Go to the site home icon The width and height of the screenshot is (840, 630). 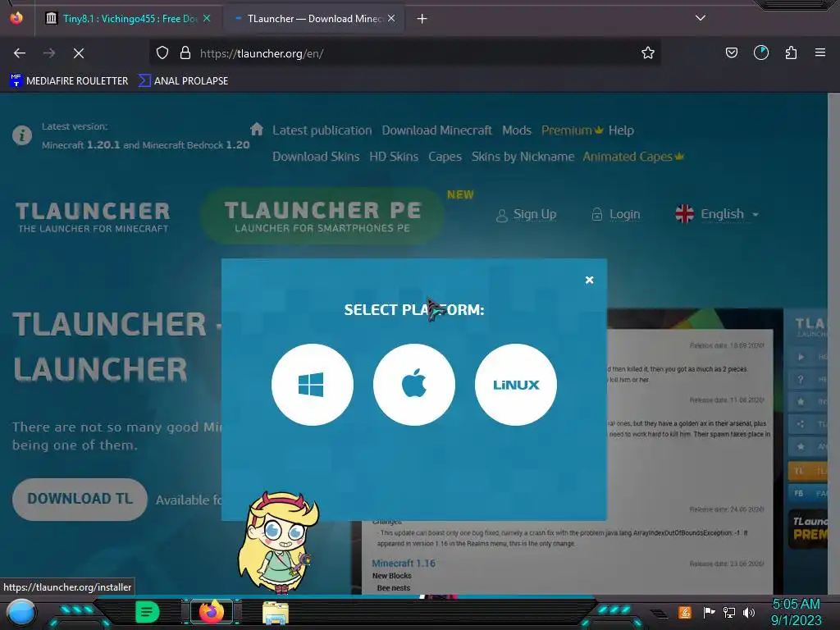click(257, 129)
